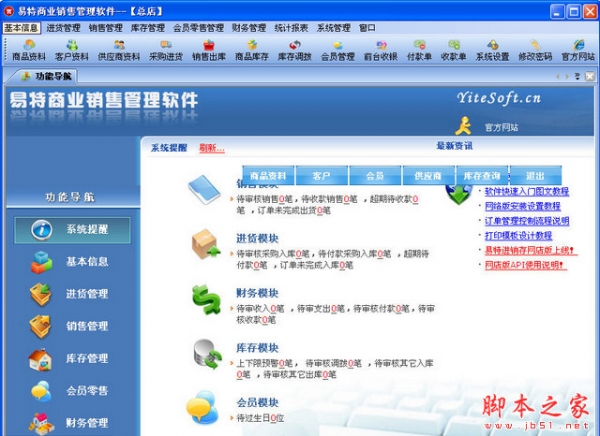Open 打印模板设计教程 link
Viewport: 600px width, 436px height.
coord(518,235)
